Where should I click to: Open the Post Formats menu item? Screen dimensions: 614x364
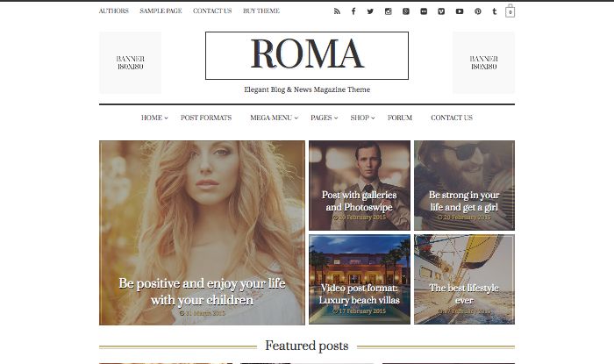click(206, 118)
